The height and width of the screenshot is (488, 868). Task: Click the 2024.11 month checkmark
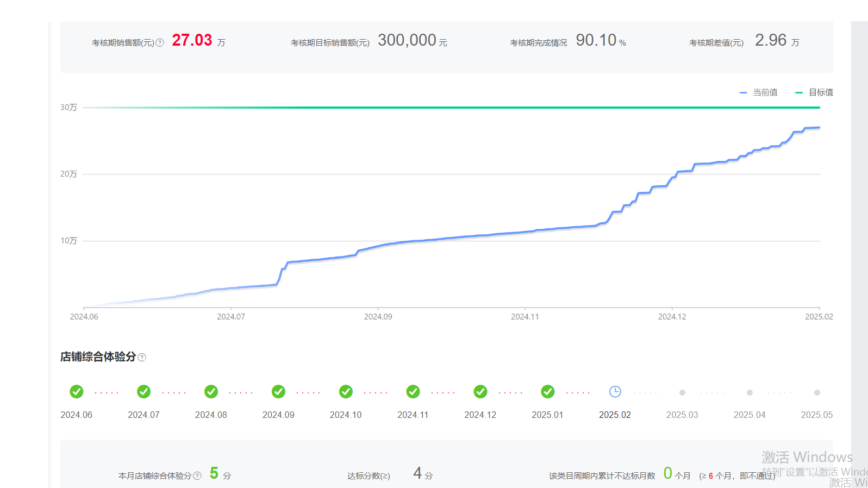click(x=413, y=392)
